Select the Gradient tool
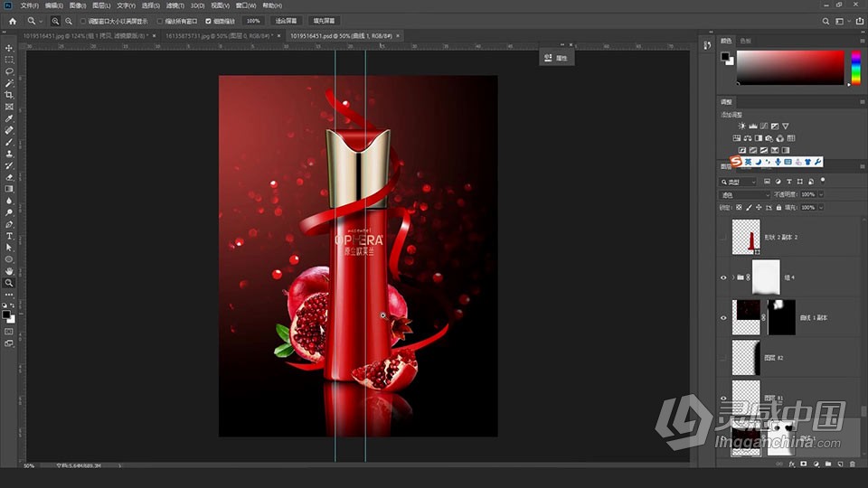Image resolution: width=868 pixels, height=488 pixels. (9, 189)
